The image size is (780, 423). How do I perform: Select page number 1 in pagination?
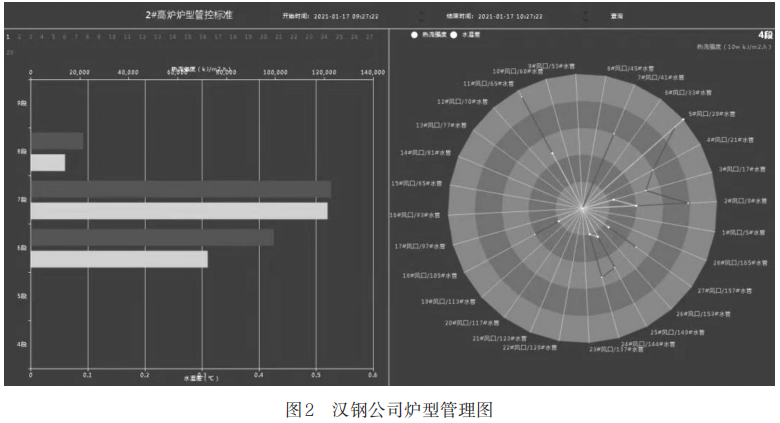tap(8, 37)
